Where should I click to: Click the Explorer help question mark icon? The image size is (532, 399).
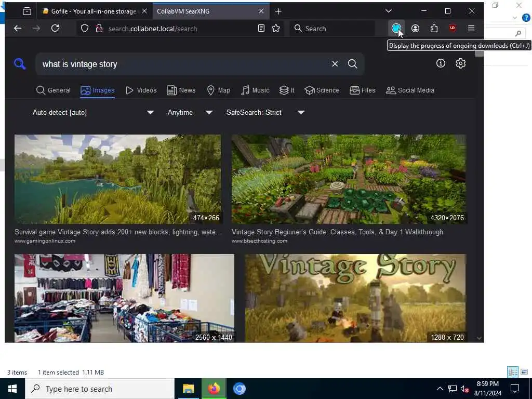coord(526,18)
